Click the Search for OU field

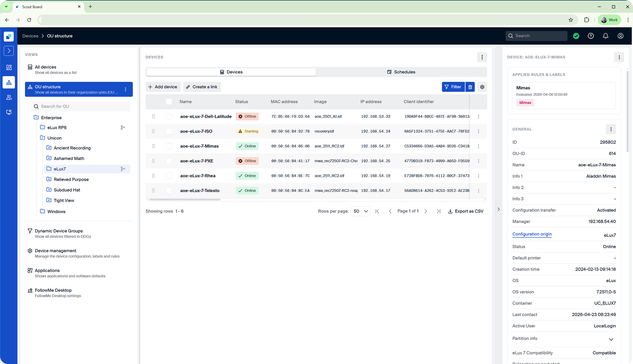pyautogui.click(x=81, y=107)
